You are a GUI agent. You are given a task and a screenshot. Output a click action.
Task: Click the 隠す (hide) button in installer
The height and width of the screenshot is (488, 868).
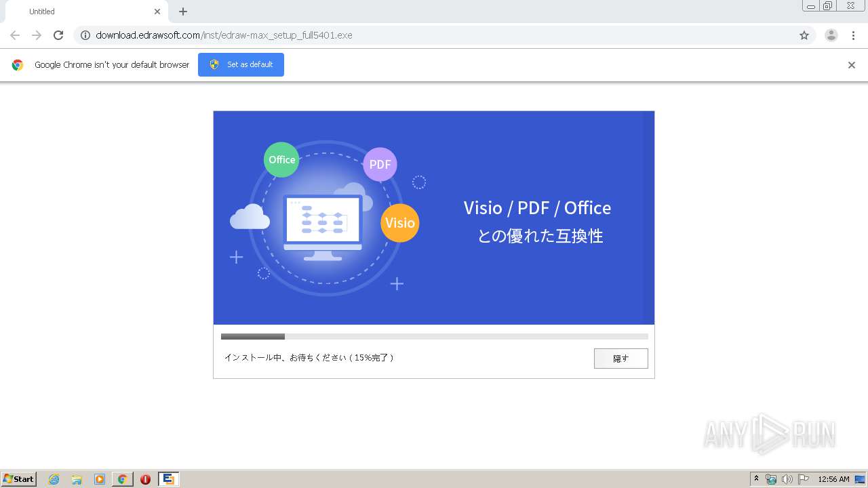(620, 359)
